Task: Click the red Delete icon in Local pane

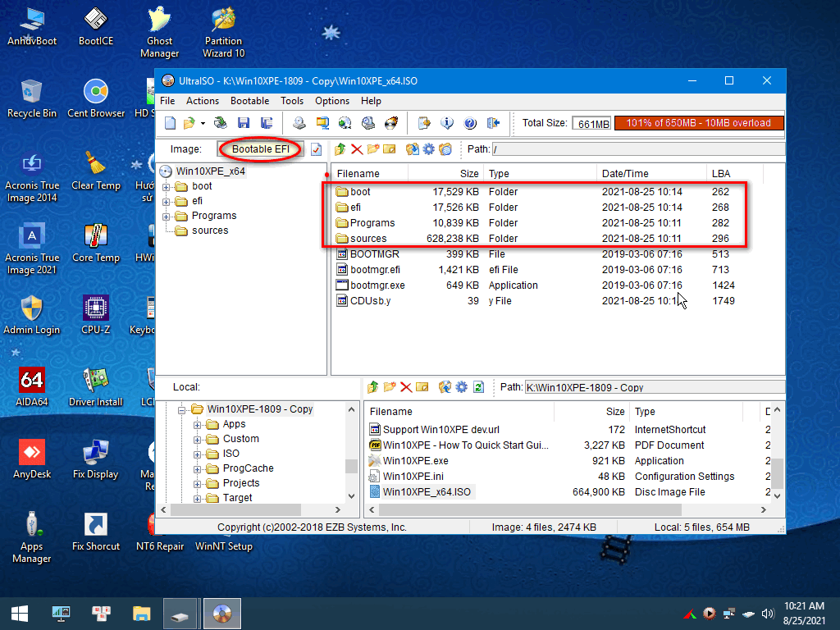Action: point(406,387)
